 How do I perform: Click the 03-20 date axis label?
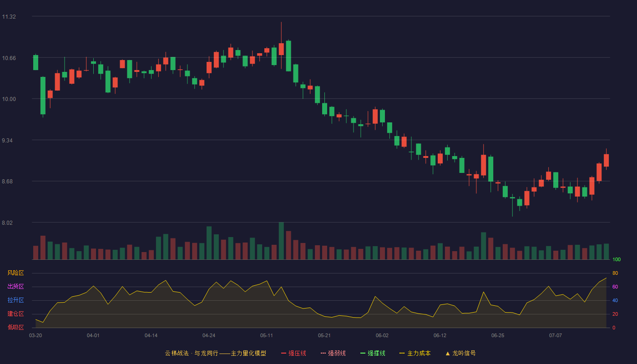click(35, 335)
